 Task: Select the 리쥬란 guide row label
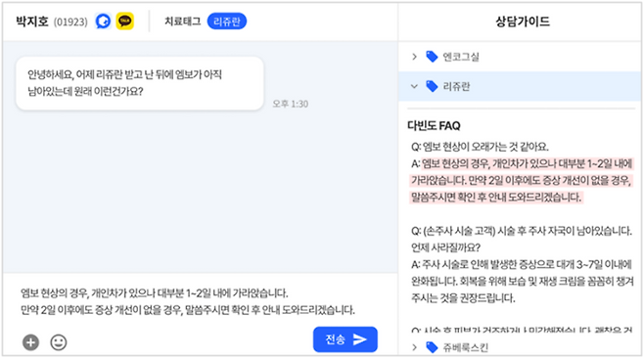coord(456,86)
